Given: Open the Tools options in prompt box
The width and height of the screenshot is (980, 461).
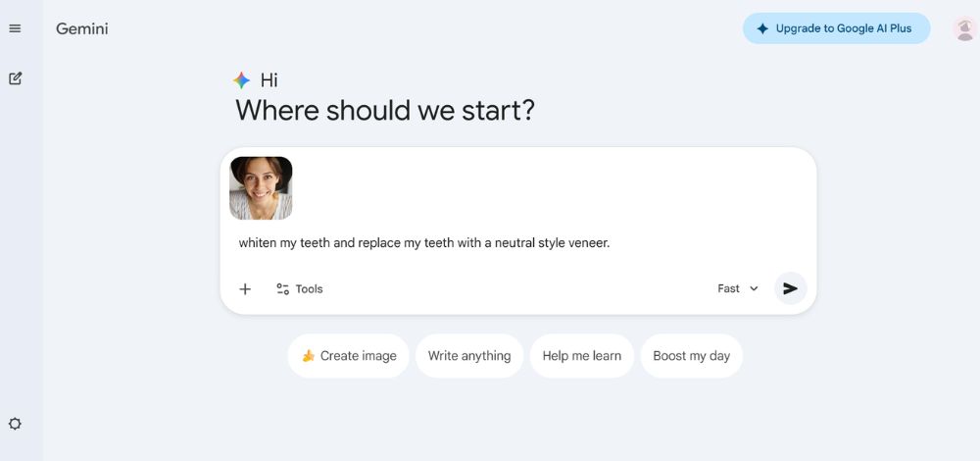Looking at the screenshot, I should (300, 288).
